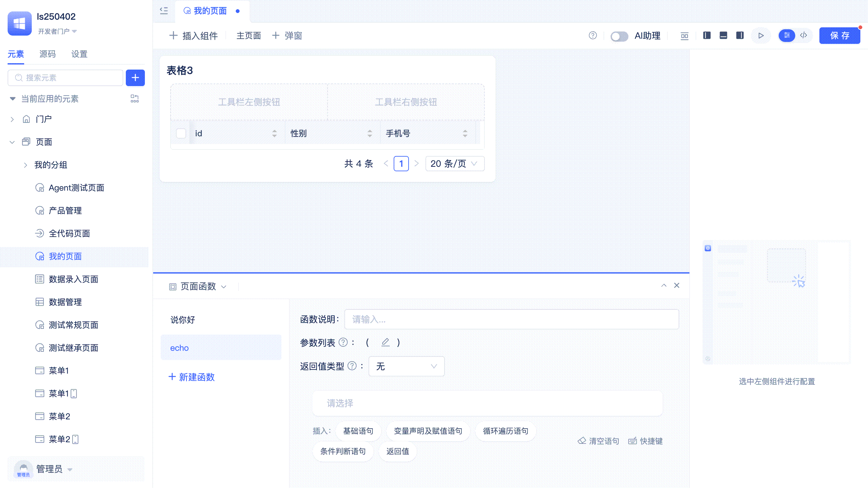This screenshot has height=488, width=868.
Task: Insert a 基础语句 statement
Action: (358, 431)
